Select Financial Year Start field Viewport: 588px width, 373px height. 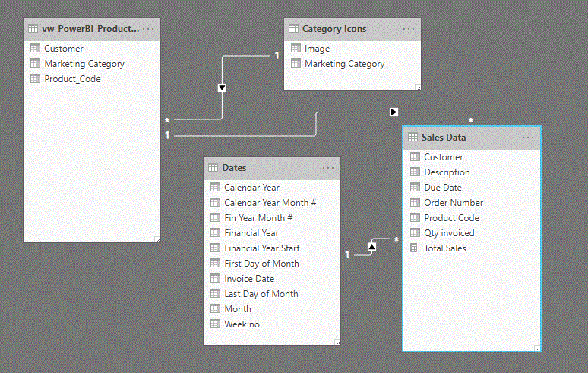pos(272,248)
